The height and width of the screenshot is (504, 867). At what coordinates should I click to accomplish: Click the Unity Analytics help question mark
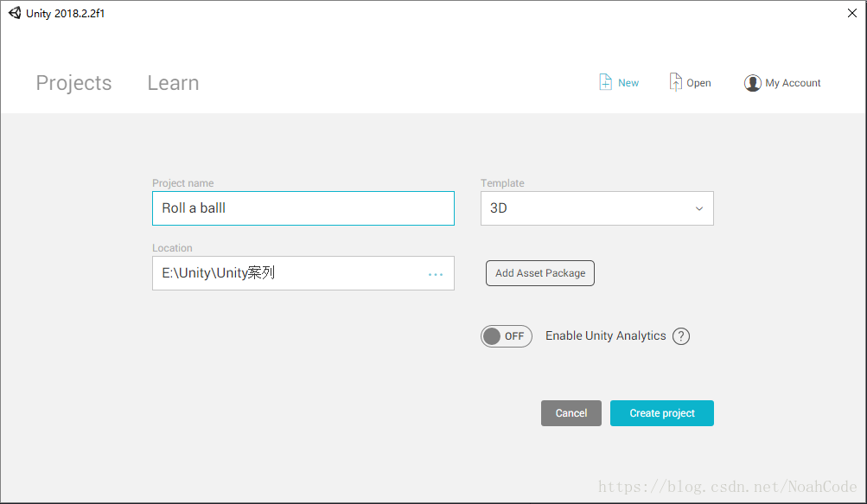[x=680, y=336]
